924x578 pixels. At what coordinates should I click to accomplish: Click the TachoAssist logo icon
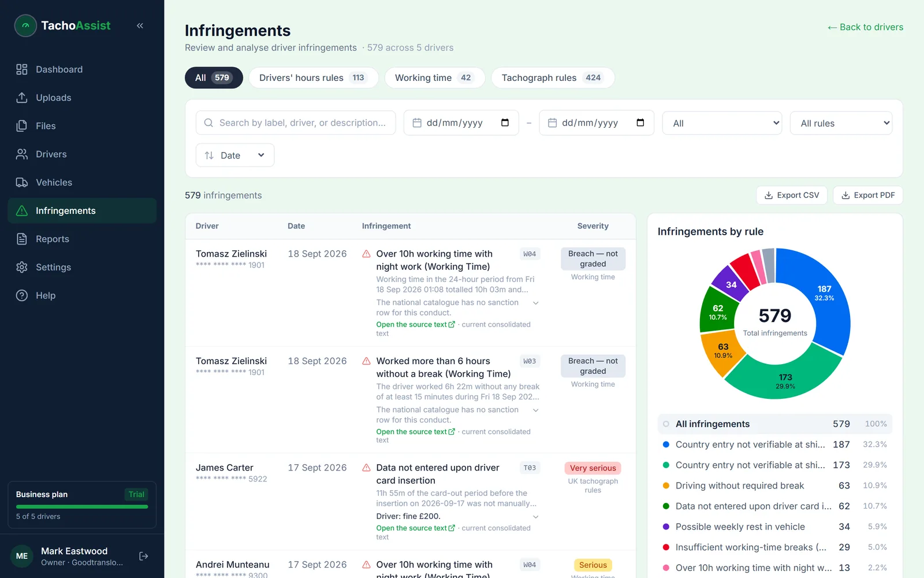(x=25, y=25)
